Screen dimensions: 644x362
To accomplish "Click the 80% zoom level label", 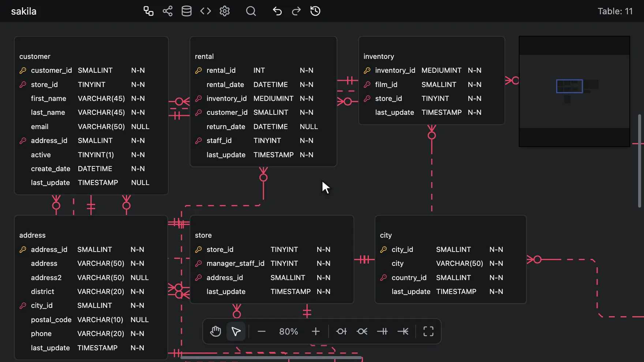I will pos(288,331).
